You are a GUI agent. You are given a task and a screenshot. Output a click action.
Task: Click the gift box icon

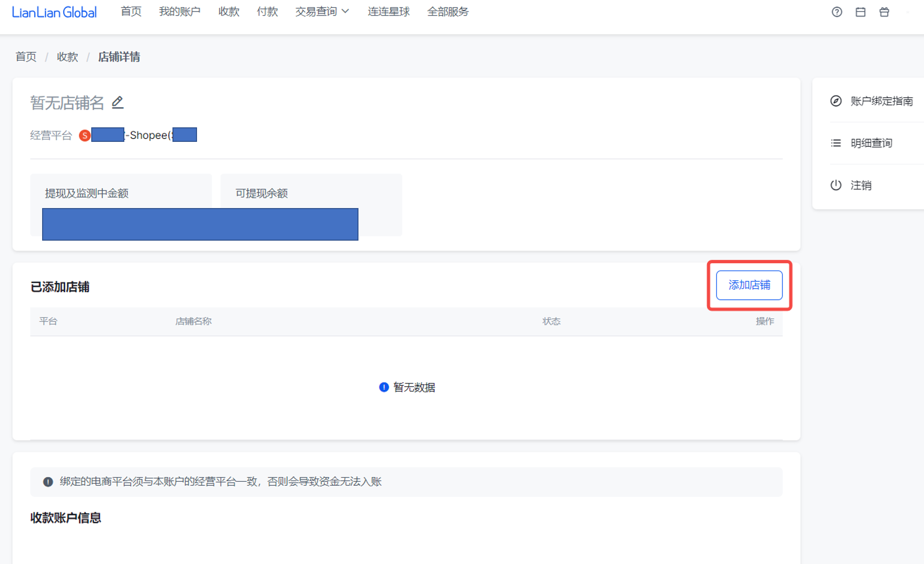coord(884,12)
